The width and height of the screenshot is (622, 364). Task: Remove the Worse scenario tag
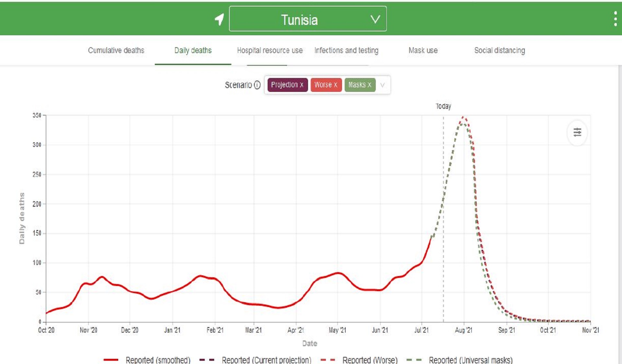tap(336, 85)
